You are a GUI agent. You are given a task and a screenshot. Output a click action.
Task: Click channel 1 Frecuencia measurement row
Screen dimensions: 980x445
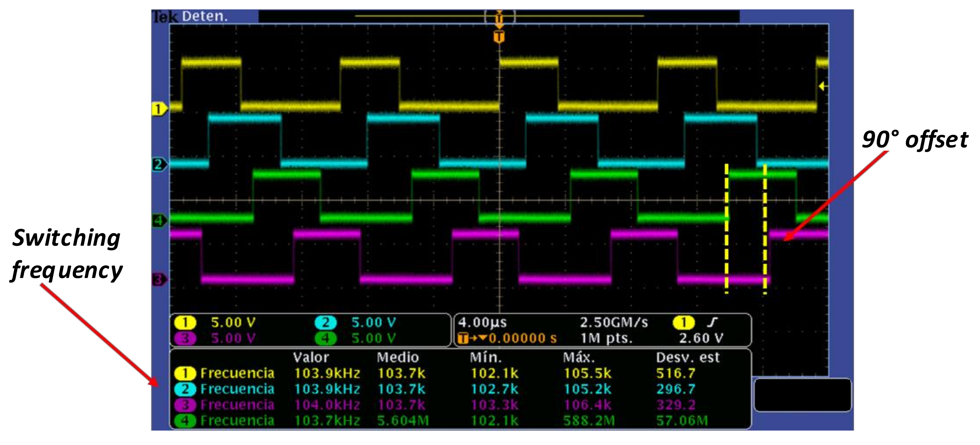point(237,373)
